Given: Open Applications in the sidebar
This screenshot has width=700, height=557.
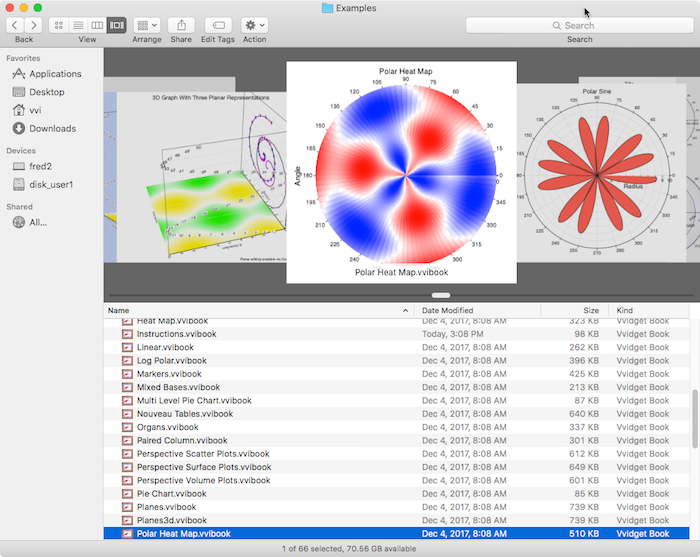Looking at the screenshot, I should [55, 74].
